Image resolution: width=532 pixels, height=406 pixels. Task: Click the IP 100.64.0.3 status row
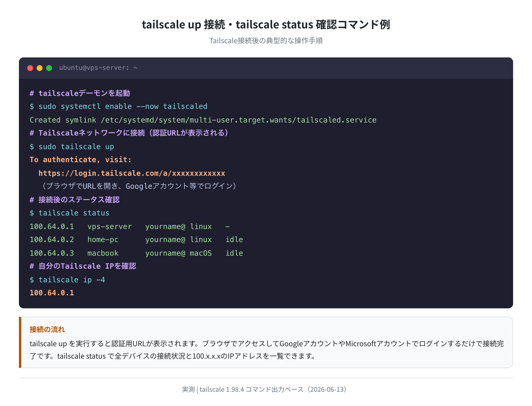tap(52, 253)
